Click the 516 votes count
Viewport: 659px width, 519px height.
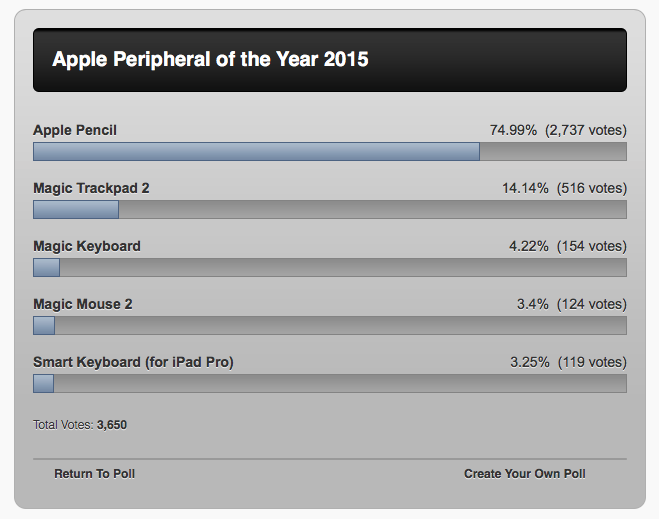pyautogui.click(x=592, y=188)
